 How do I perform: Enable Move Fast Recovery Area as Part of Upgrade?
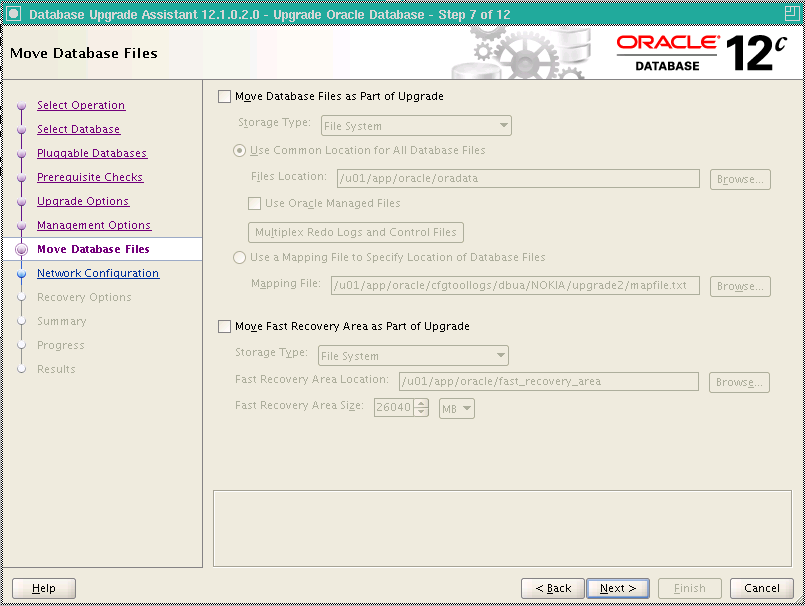[x=224, y=324]
